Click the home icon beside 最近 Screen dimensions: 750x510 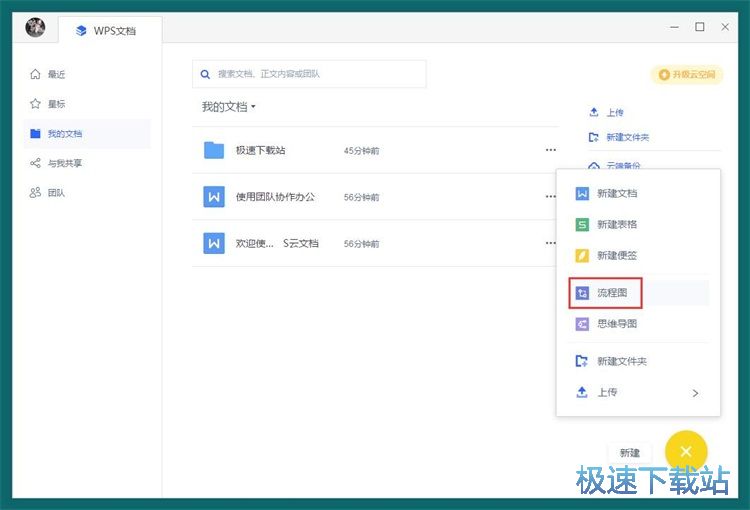point(35,74)
